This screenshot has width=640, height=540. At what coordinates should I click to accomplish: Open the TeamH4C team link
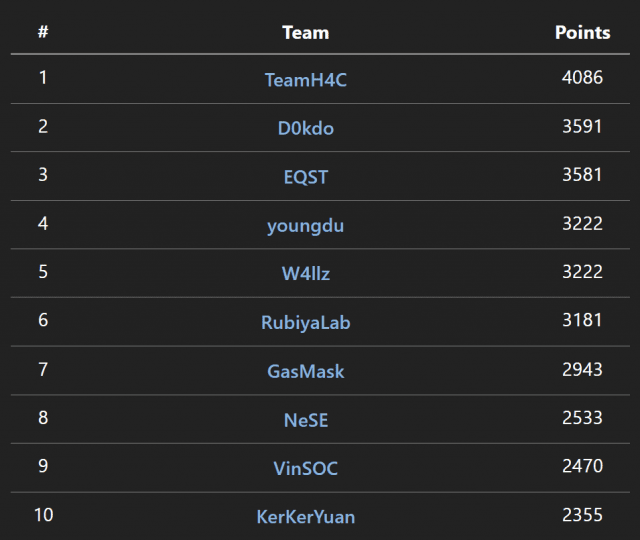[305, 80]
